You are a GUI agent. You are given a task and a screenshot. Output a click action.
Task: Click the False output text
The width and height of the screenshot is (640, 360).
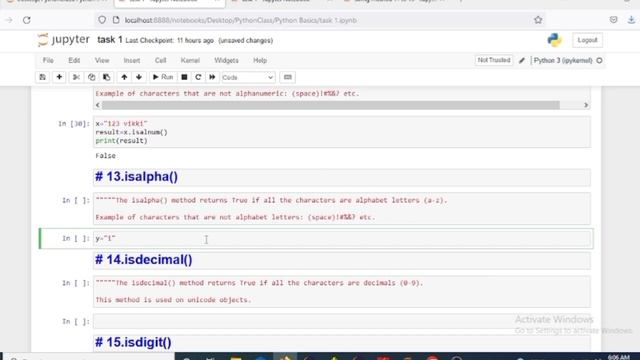tap(105, 156)
